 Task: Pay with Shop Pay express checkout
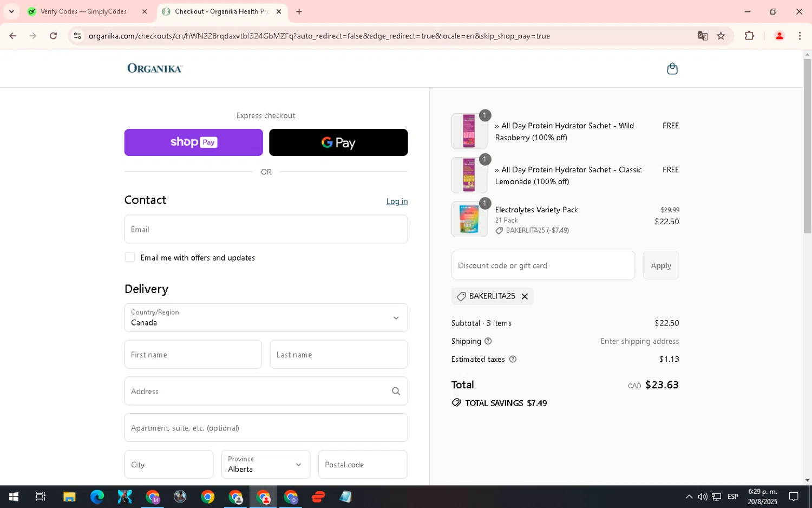click(x=194, y=142)
